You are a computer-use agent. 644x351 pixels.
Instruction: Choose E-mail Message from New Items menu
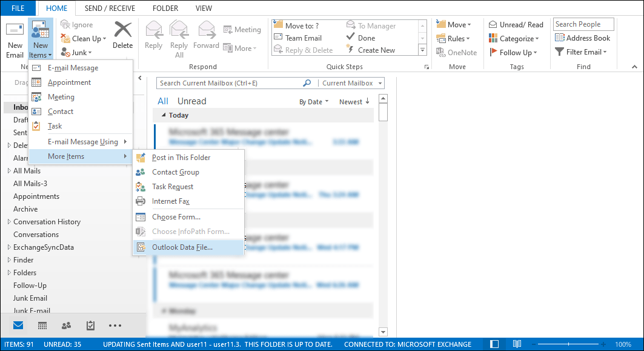(x=81, y=68)
